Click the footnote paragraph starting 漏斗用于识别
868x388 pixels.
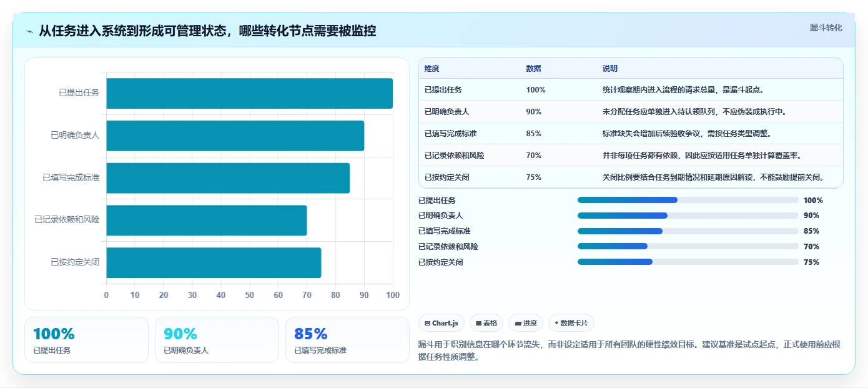629,351
